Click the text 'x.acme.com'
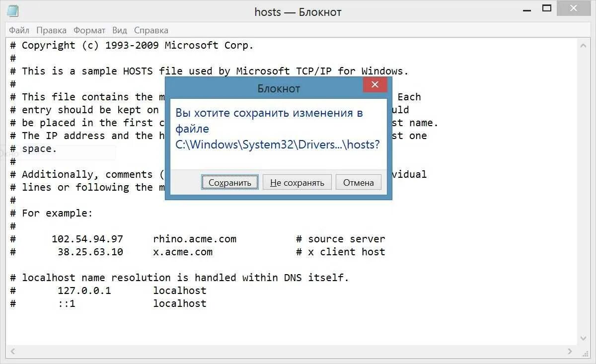Screen dimensions: 596x364 (183, 252)
